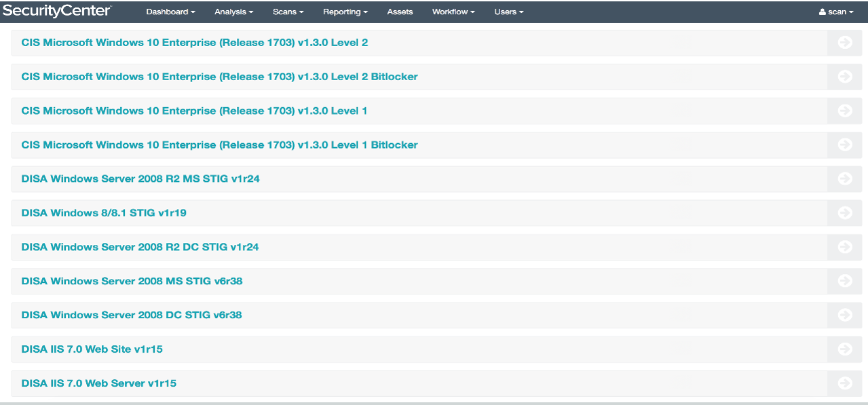Image resolution: width=868 pixels, height=405 pixels.
Task: Click the SecurityCenter logo
Action: click(x=57, y=11)
